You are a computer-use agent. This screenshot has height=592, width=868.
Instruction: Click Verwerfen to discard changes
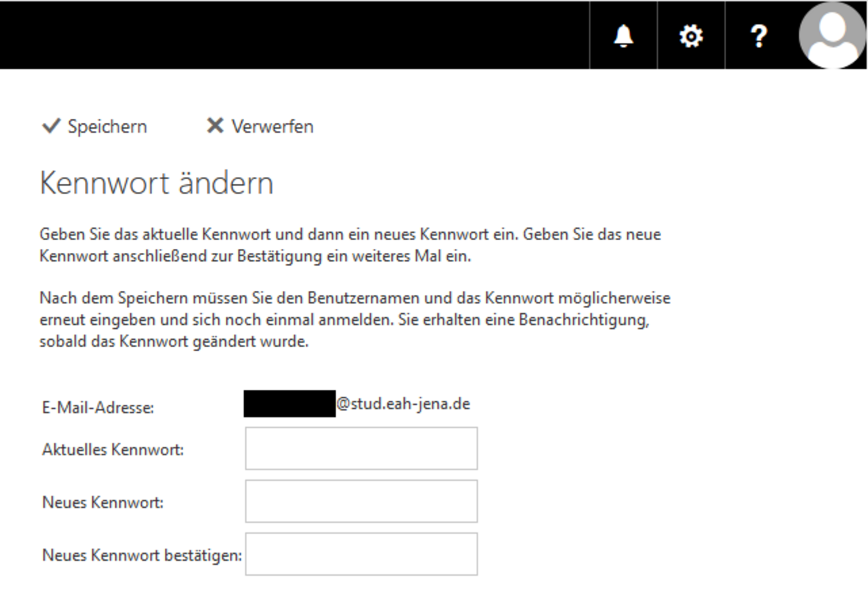(x=260, y=127)
